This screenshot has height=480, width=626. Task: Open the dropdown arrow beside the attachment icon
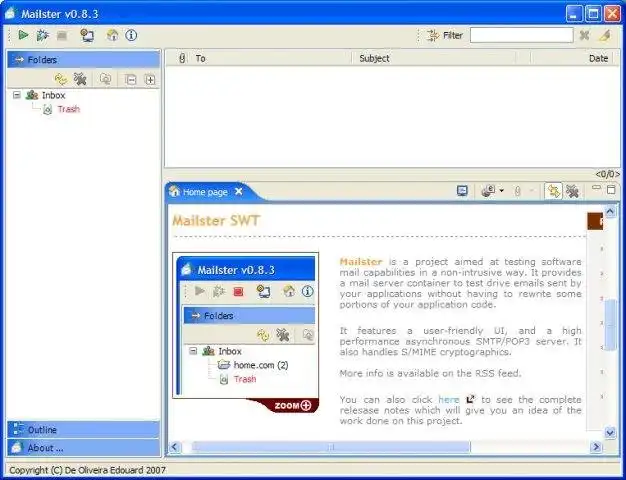[x=531, y=191]
